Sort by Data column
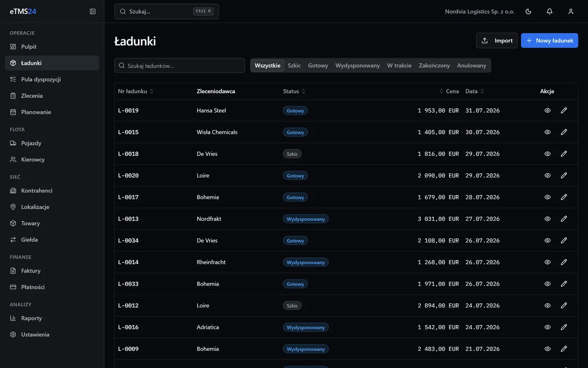The height and width of the screenshot is (368, 588). (475, 91)
